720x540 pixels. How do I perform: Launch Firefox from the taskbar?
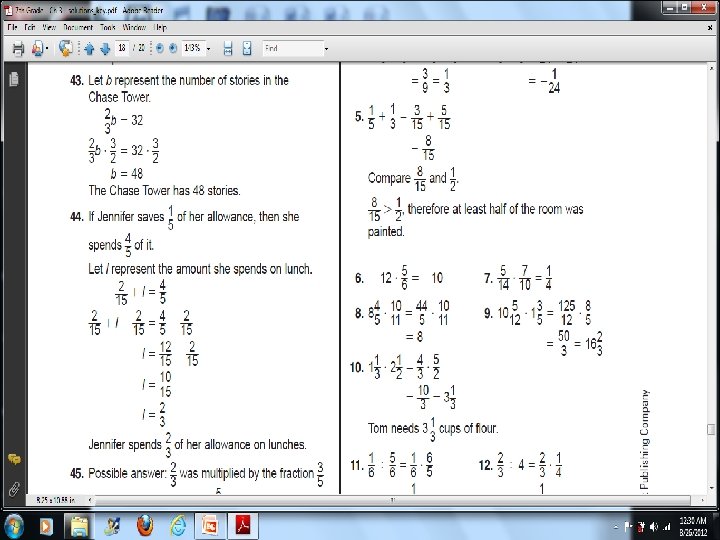pos(145,526)
